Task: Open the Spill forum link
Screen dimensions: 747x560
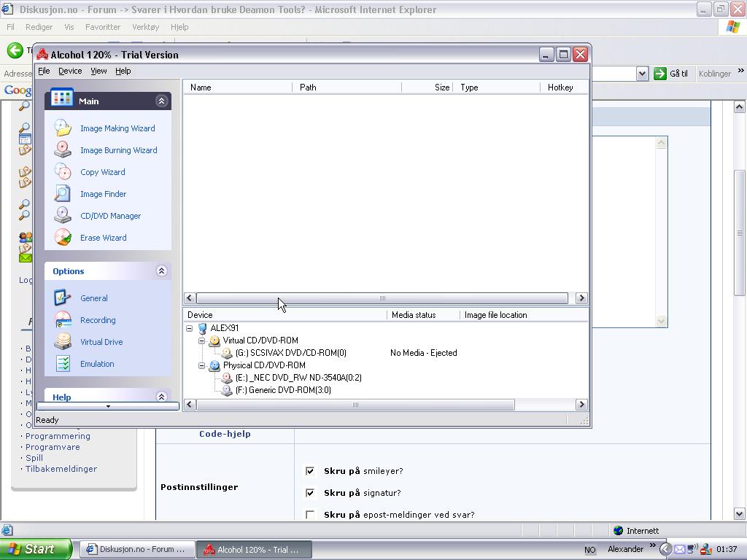Action: 34,458
